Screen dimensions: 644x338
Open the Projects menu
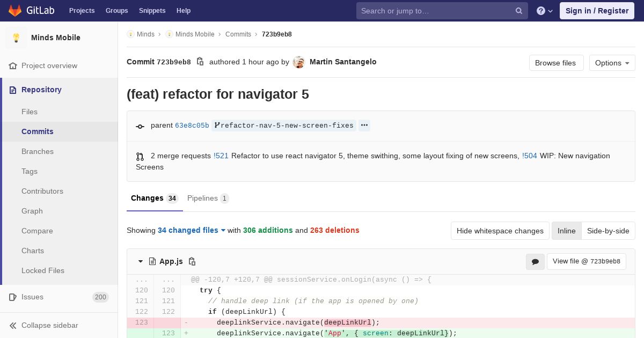(82, 11)
